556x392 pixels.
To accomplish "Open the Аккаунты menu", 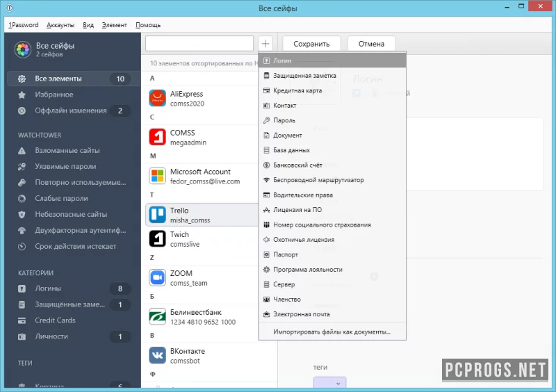I will coord(60,25).
